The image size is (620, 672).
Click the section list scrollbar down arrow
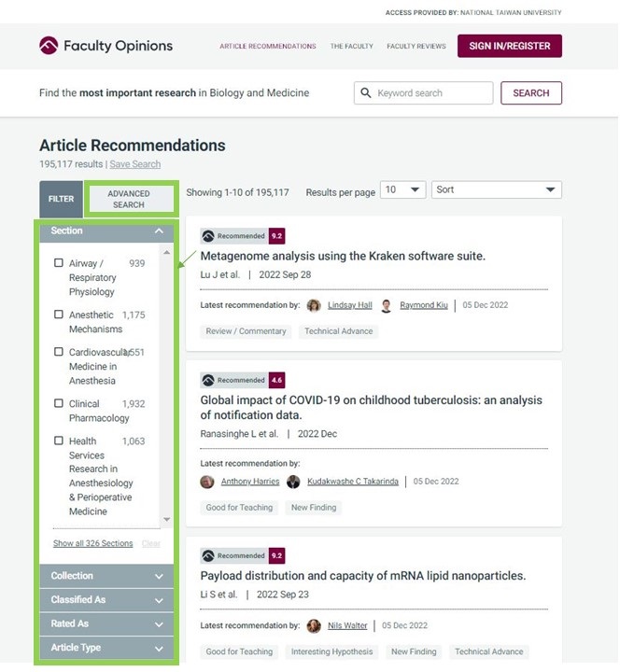click(167, 520)
